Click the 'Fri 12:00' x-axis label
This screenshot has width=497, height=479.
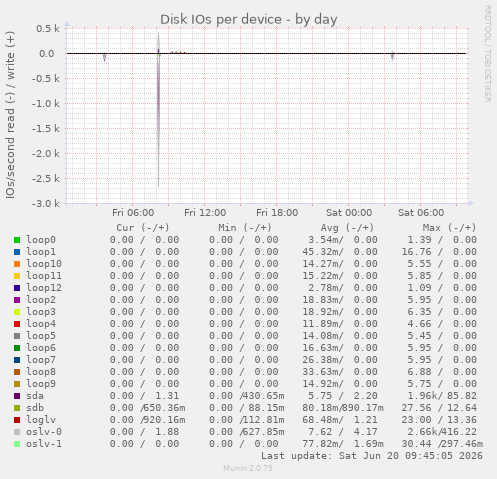coord(205,213)
